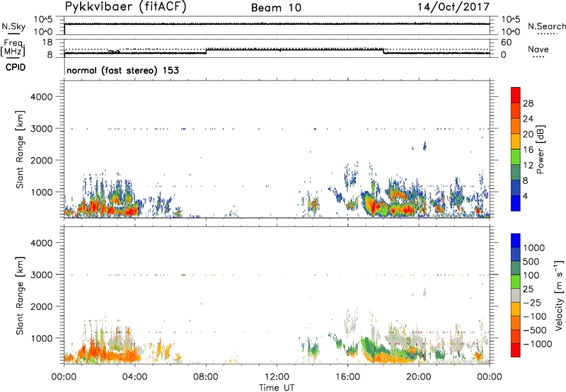566x392 pixels.
Task: Click the 2000 tick on the power panel
Action: (41, 160)
